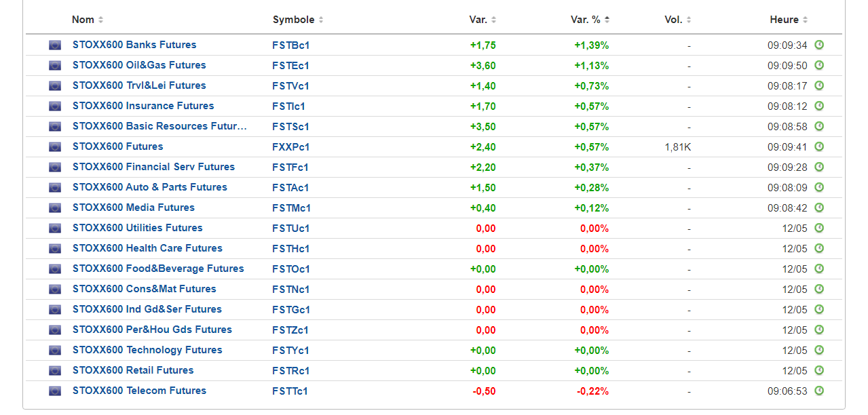Click the flag icon beside STOXX600 Retail Futures
Image resolution: width=868 pixels, height=415 pixels.
pyautogui.click(x=55, y=371)
